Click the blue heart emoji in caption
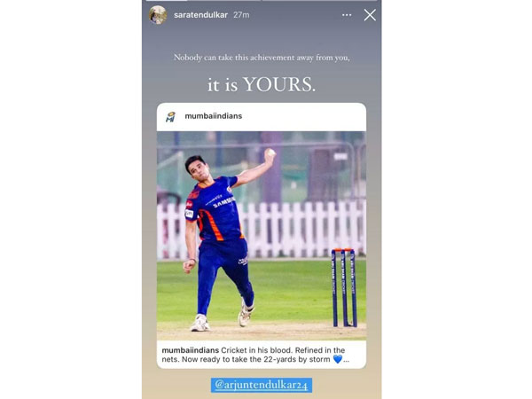This screenshot has height=399, width=532. tap(338, 359)
